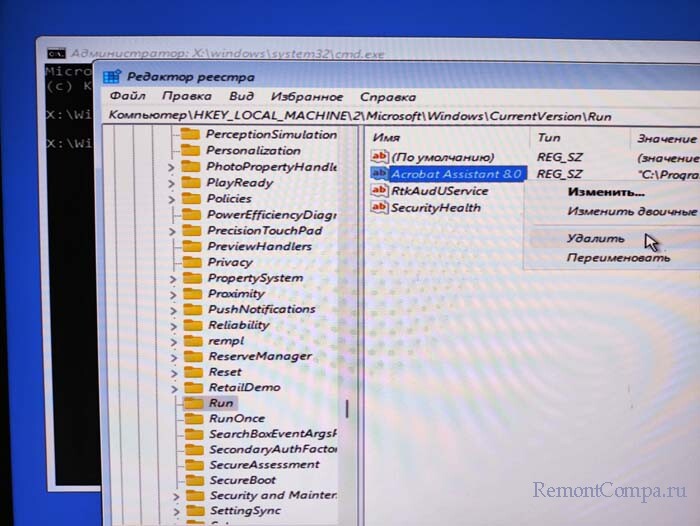This screenshot has width=700, height=526.
Task: Click the Policies folder icon
Action: click(x=192, y=198)
